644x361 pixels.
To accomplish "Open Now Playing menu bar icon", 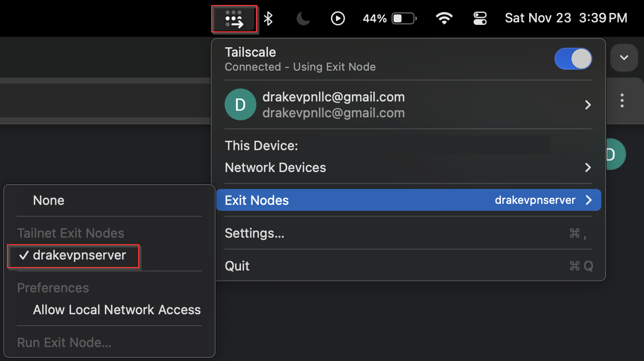I will [x=338, y=19].
